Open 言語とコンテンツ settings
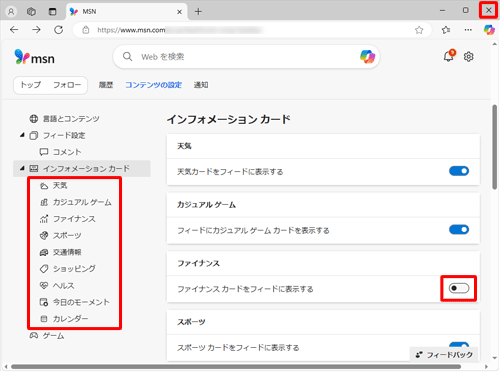The image size is (500, 372). point(64,119)
